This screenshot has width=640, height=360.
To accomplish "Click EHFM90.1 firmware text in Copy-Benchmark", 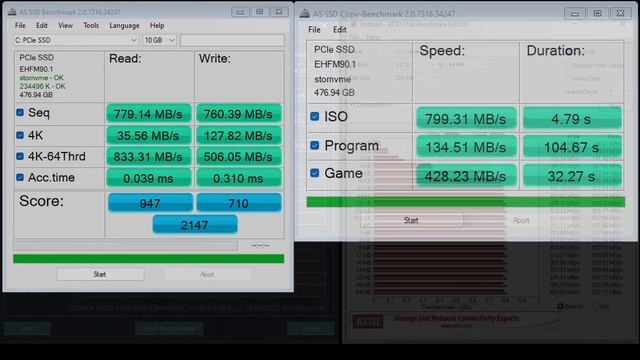I will point(335,64).
